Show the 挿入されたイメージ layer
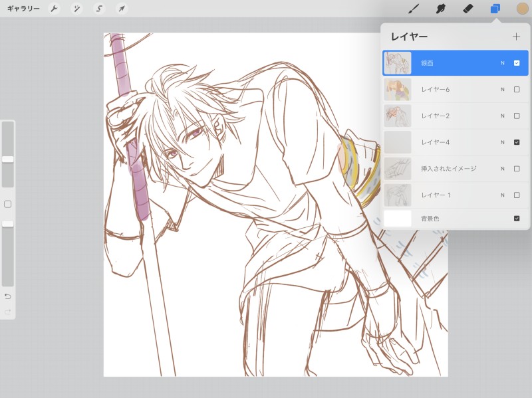 click(517, 169)
